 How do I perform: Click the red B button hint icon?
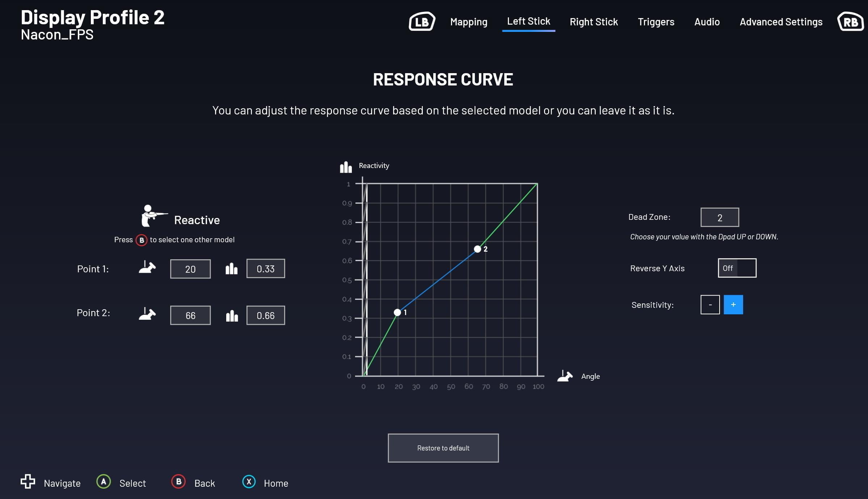[142, 240]
